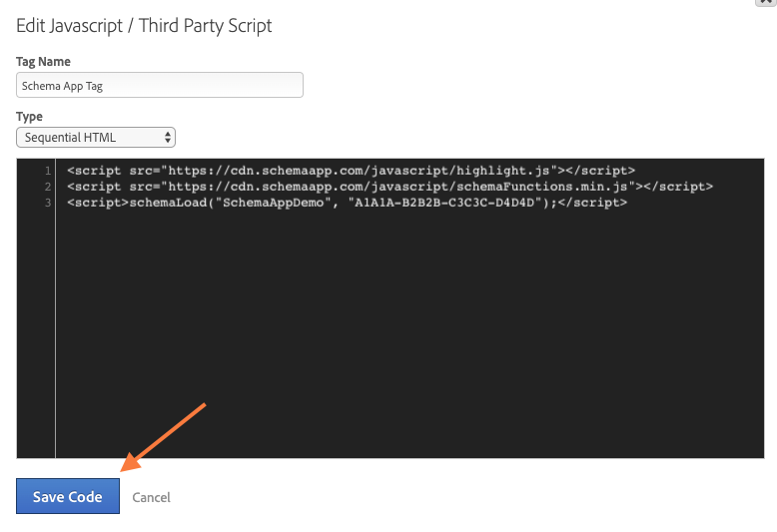This screenshot has width=777, height=532.
Task: Click line number 2 in gutter
Action: (48, 187)
